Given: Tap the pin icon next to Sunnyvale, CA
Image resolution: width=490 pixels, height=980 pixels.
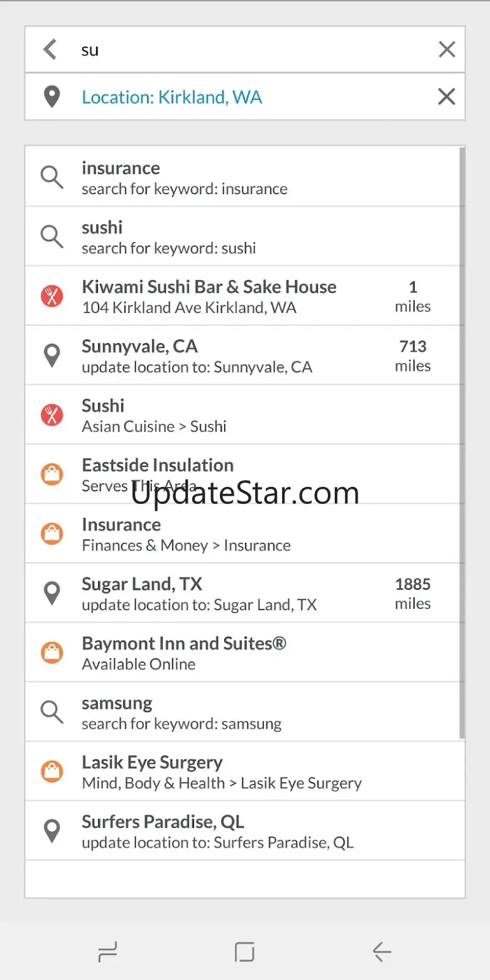Looking at the screenshot, I should 52,356.
